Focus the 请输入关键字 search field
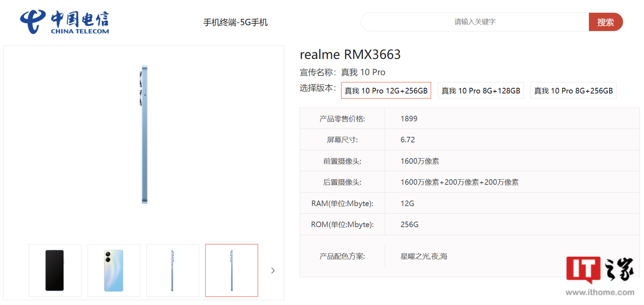This screenshot has width=644, height=305. click(475, 22)
